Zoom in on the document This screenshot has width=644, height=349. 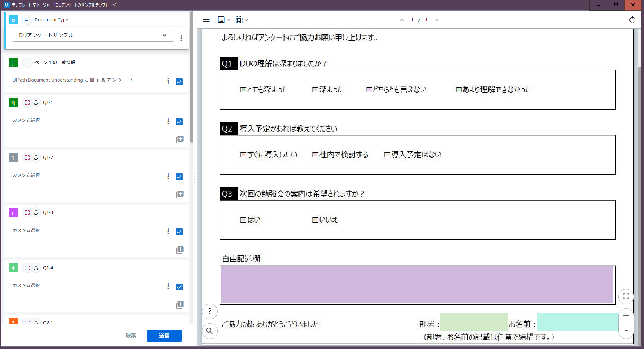[x=626, y=316]
